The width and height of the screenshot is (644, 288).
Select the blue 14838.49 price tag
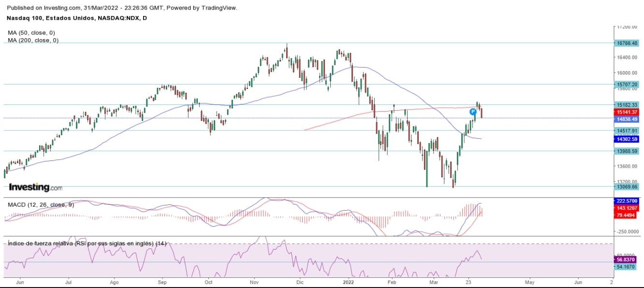point(627,119)
